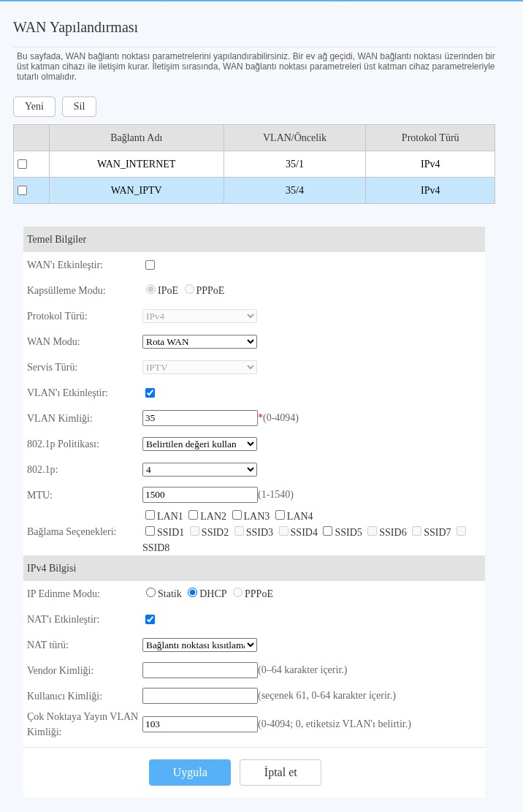This screenshot has width=523, height=812.
Task: Click the İptal et button
Action: click(x=280, y=773)
